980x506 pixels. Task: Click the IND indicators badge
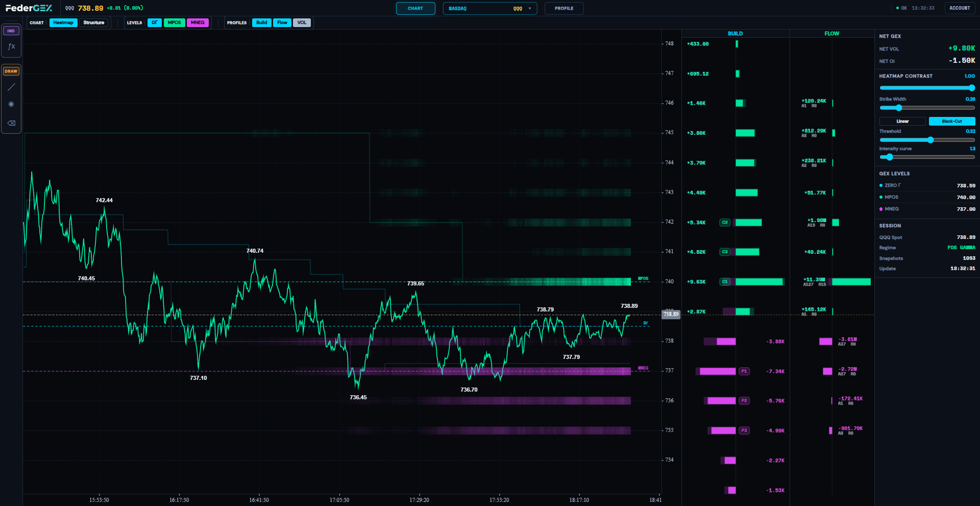[11, 31]
